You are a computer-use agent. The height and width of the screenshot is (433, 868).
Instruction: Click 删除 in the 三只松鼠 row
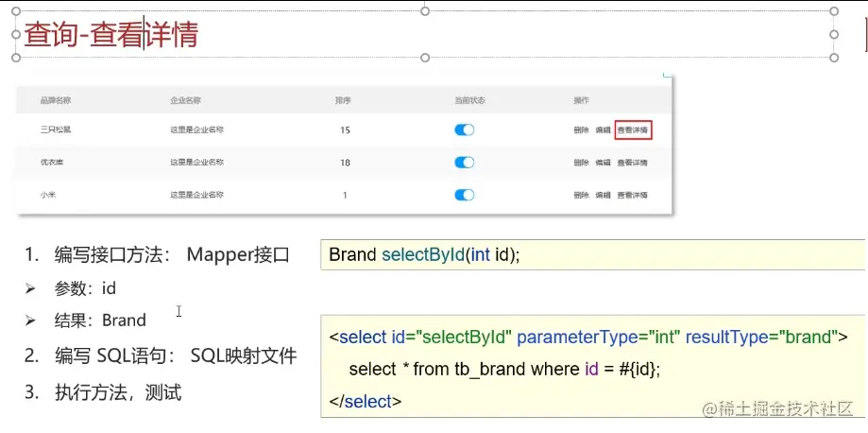click(x=581, y=130)
